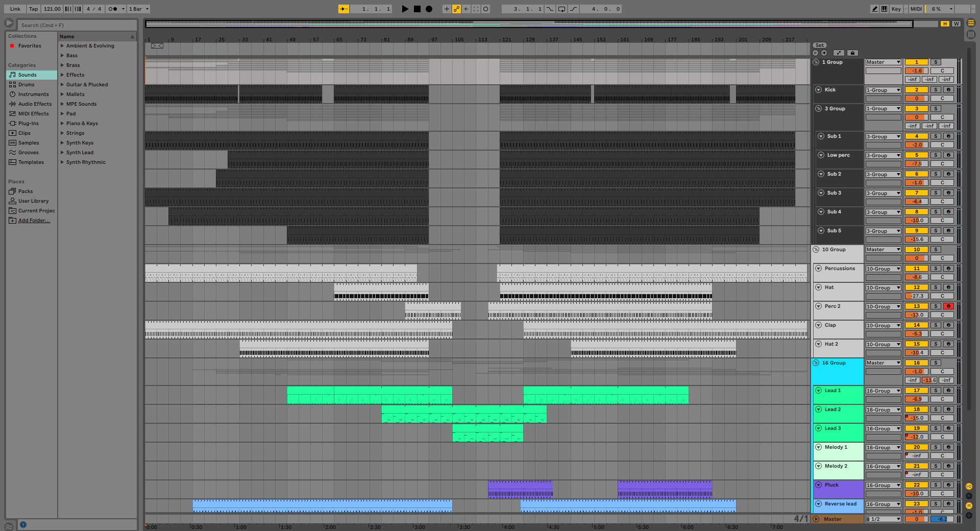Toggle the W optimize arrangement width button

pyautogui.click(x=956, y=23)
